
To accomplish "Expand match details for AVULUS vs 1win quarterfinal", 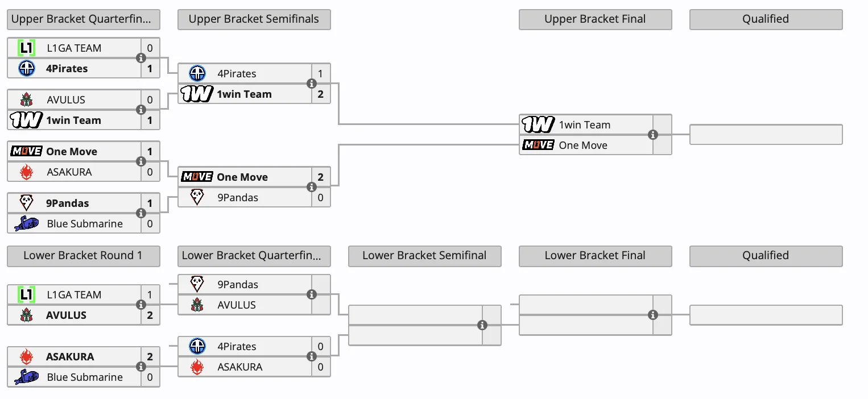I will coord(141,110).
